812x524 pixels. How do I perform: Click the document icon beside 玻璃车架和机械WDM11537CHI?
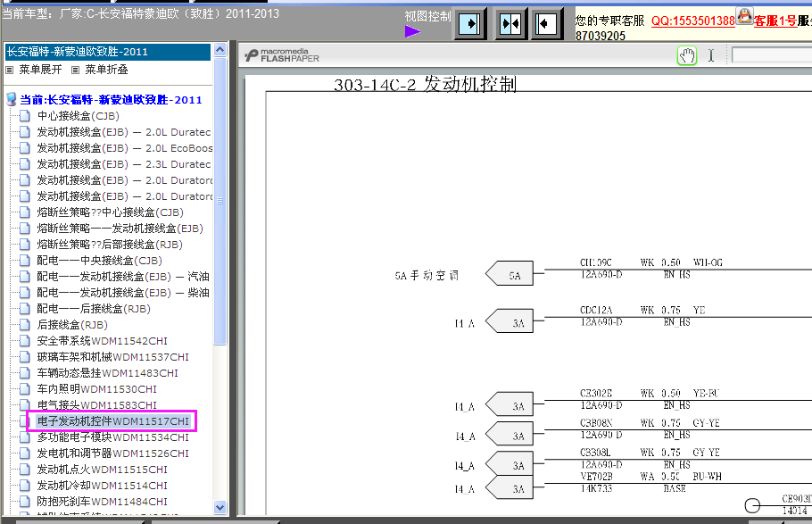point(24,356)
